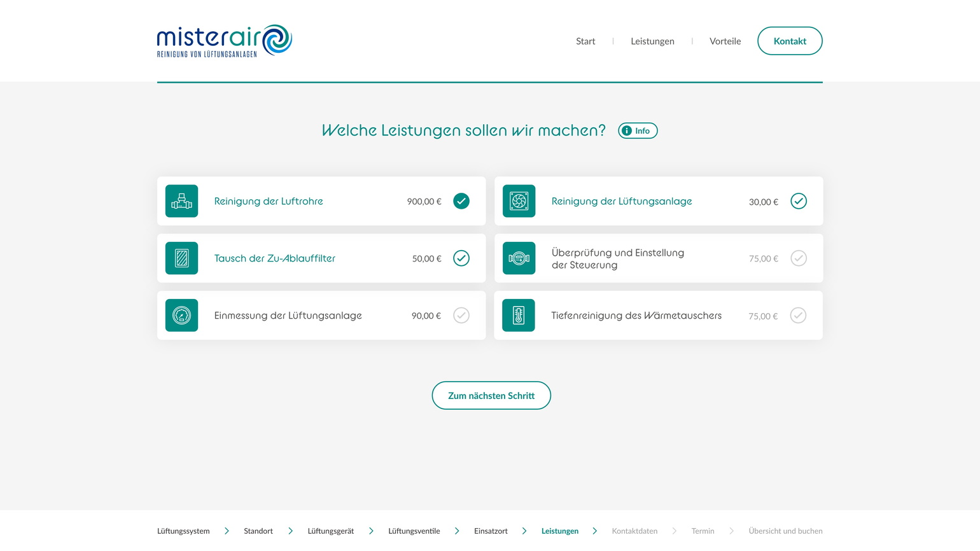
Task: Select the active Leistungen breadcrumb step
Action: (x=560, y=531)
